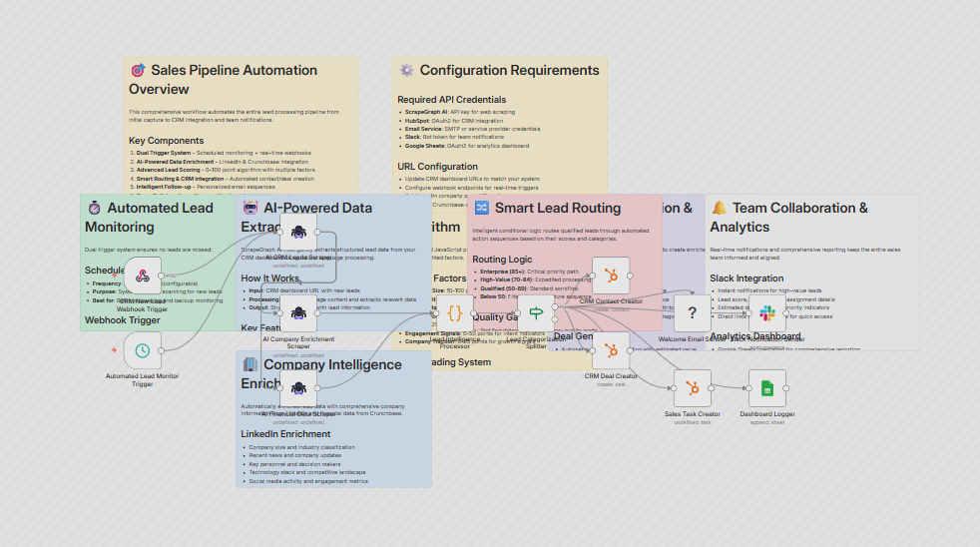Click the building emoji beside Company Intelligence
This screenshot has height=547, width=980.
click(x=250, y=363)
